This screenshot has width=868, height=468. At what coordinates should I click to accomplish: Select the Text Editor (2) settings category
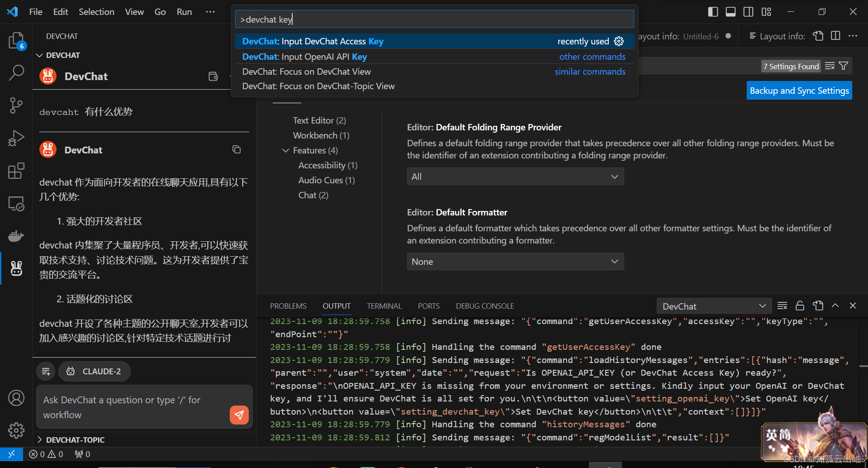[319, 120]
